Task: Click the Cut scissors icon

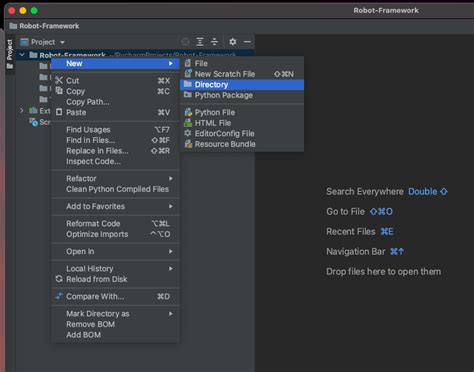Action: [59, 80]
